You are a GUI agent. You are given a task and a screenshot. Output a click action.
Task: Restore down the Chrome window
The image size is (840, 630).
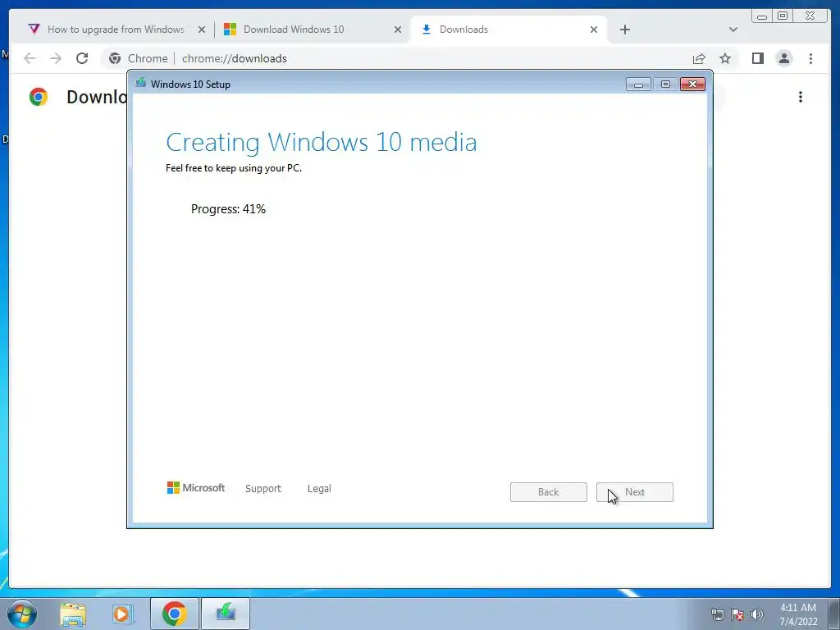pyautogui.click(x=782, y=16)
